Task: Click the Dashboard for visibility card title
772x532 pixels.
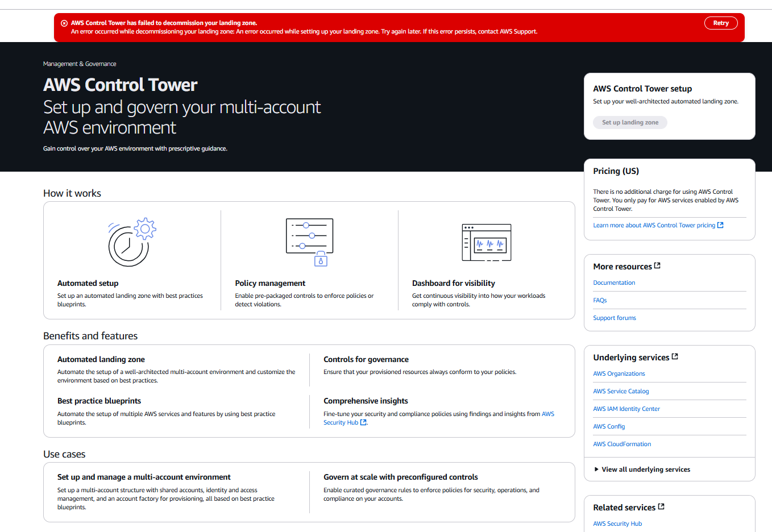Action: (454, 283)
